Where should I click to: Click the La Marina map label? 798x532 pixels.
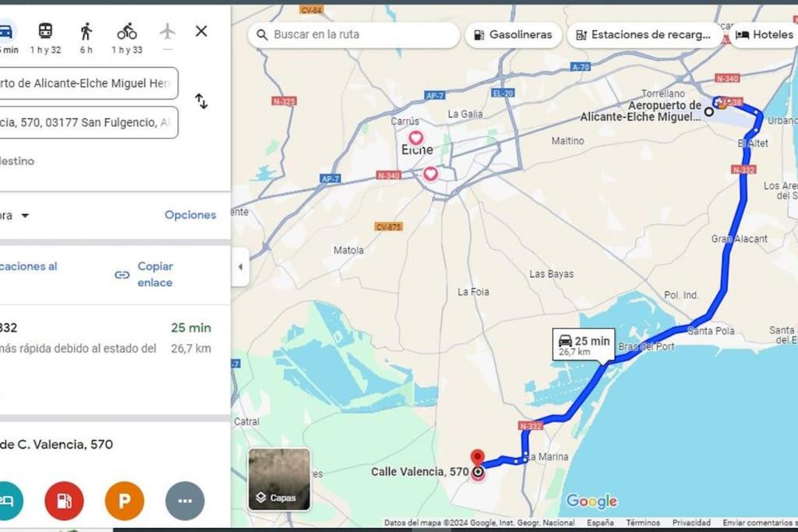pos(547,456)
